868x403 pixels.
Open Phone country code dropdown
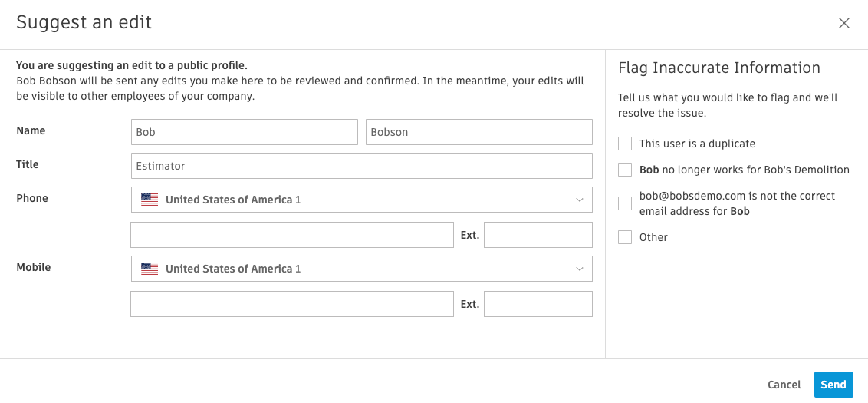[x=361, y=200]
